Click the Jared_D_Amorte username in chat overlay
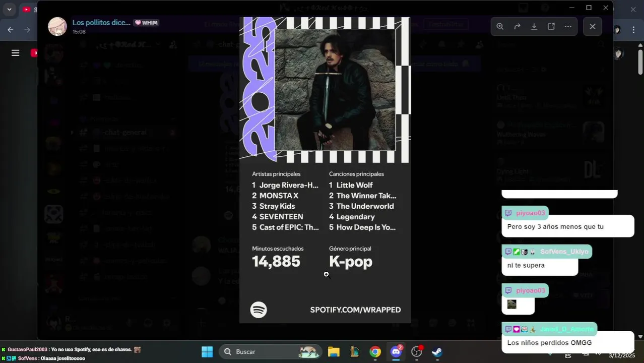The height and width of the screenshot is (363, 644). pos(566,329)
